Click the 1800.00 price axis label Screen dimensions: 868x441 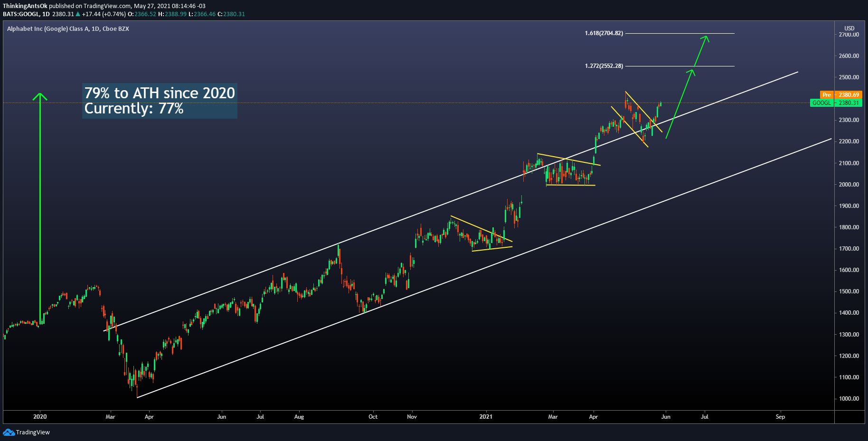pyautogui.click(x=849, y=227)
